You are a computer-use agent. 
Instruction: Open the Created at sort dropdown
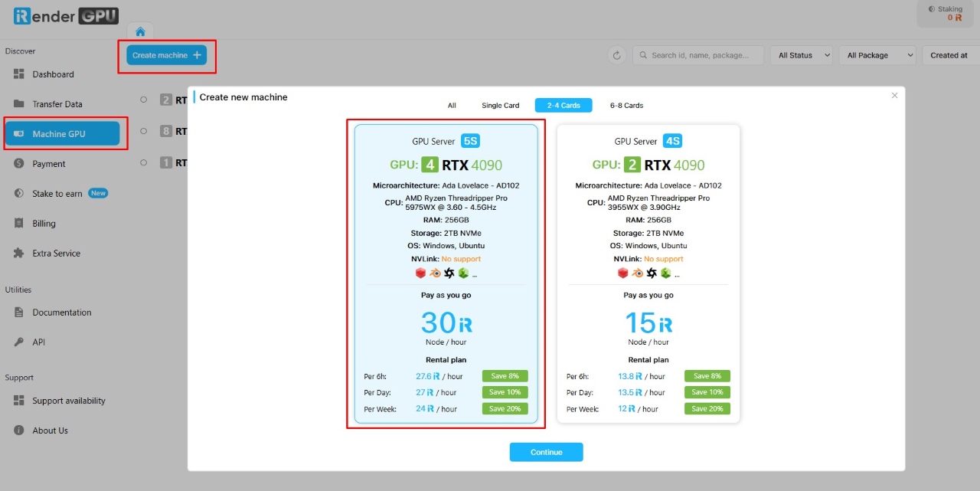(949, 55)
